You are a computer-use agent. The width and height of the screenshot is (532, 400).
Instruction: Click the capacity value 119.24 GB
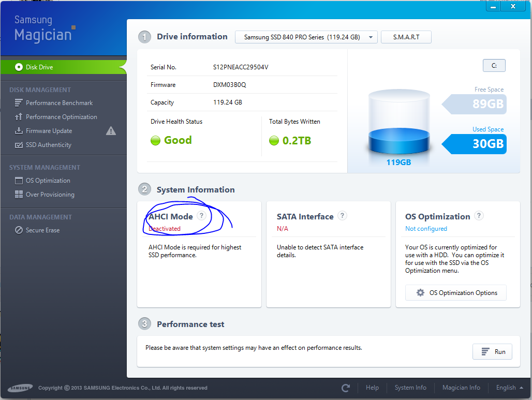click(x=227, y=102)
